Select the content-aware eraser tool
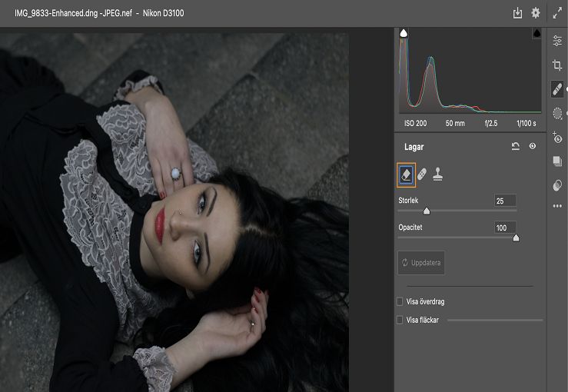The height and width of the screenshot is (392, 568). click(406, 175)
